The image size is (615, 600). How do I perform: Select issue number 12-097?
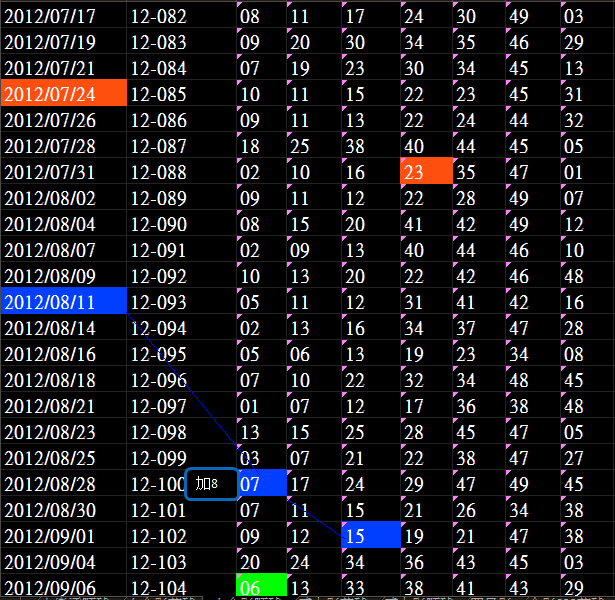point(159,406)
